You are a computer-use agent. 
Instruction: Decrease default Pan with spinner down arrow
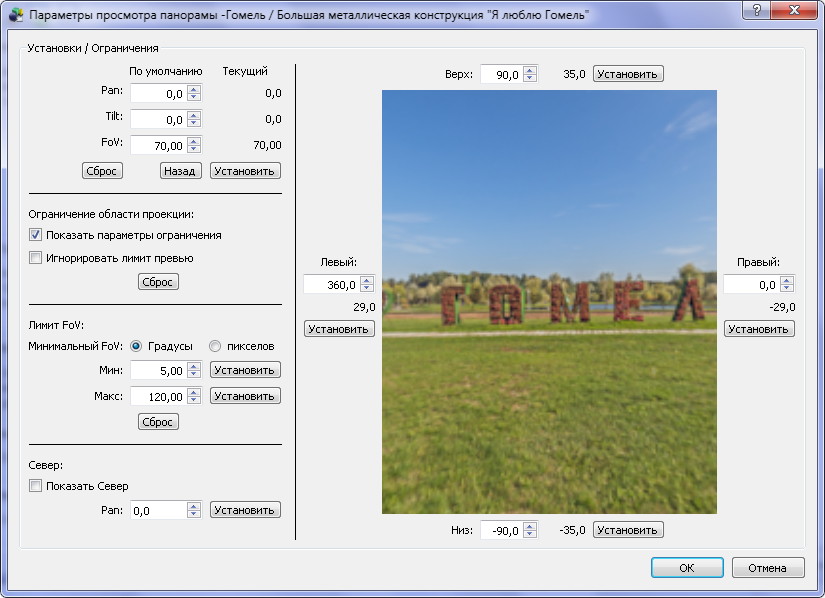194,98
